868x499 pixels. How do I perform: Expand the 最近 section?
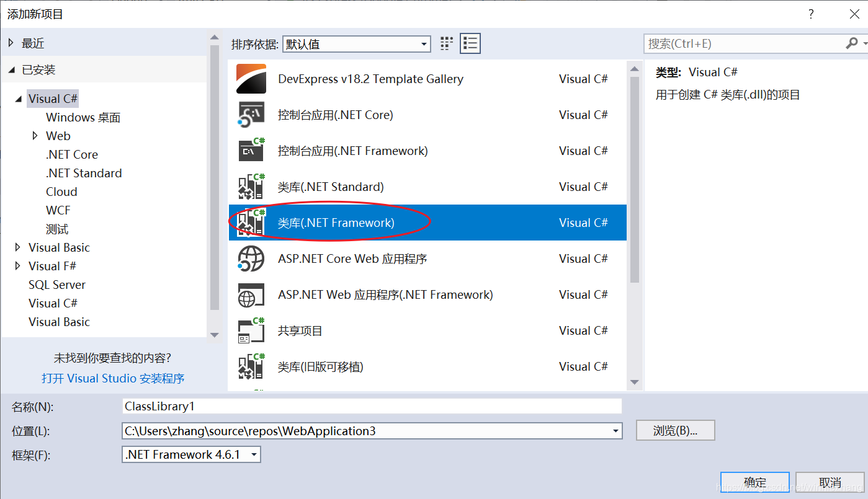tap(11, 43)
